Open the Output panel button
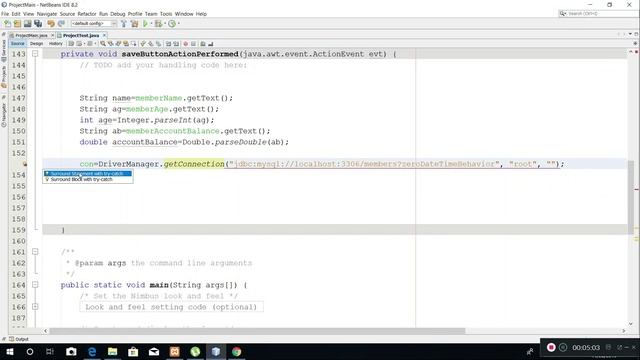The image size is (640, 360). pyautogui.click(x=19, y=339)
